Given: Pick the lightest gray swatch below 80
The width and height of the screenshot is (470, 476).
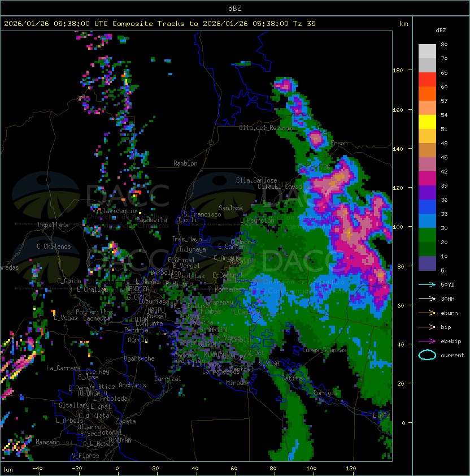Looking at the screenshot, I should 427,51.
